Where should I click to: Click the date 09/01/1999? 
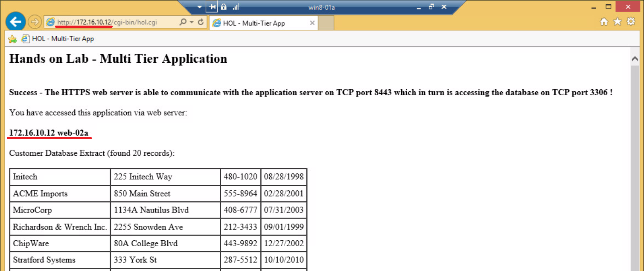click(x=284, y=227)
